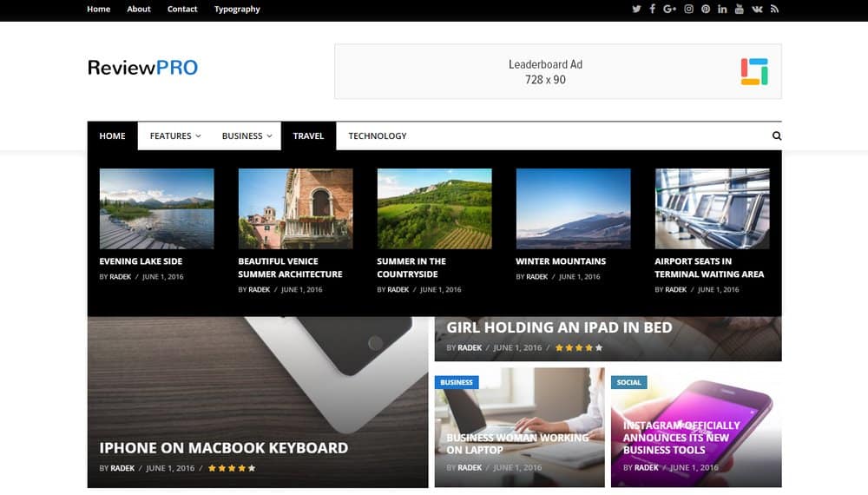Open the Evening Lake Side thumbnail
868x495 pixels.
157,208
